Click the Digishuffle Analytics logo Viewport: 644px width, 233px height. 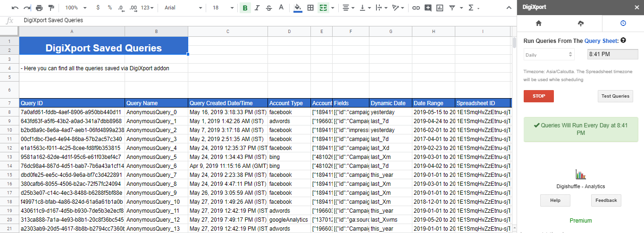click(581, 175)
